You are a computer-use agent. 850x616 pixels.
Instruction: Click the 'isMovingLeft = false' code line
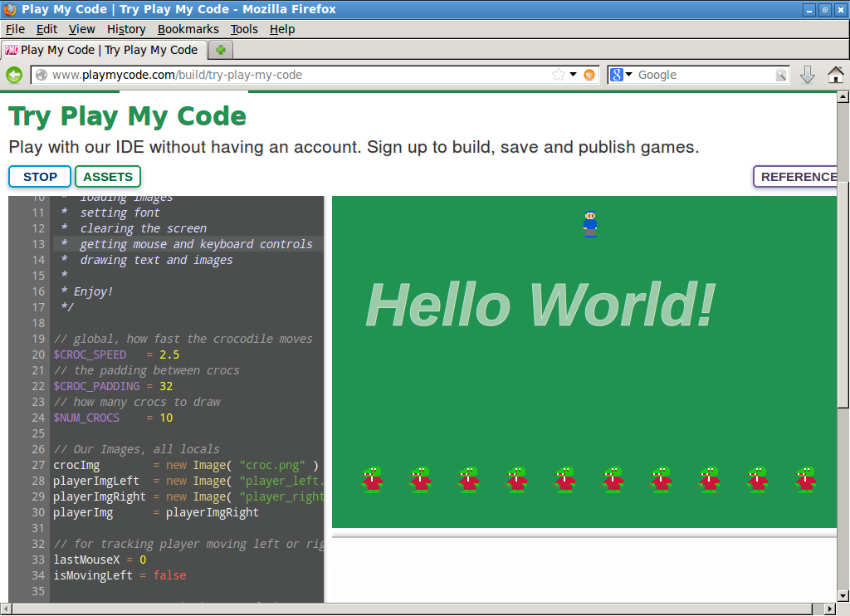click(x=120, y=575)
